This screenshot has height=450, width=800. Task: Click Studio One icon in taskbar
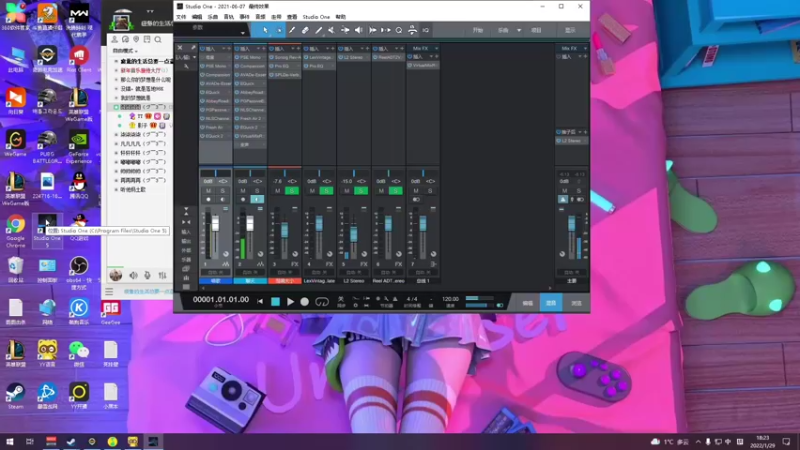153,441
